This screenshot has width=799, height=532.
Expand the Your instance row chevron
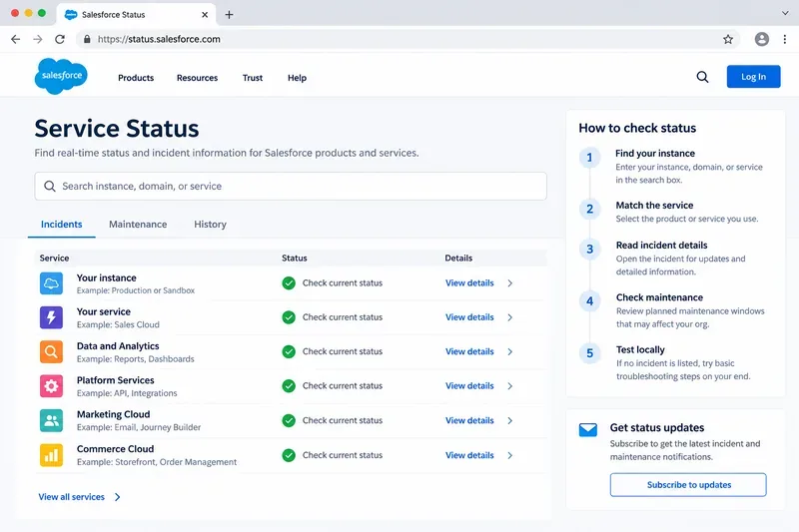(510, 283)
